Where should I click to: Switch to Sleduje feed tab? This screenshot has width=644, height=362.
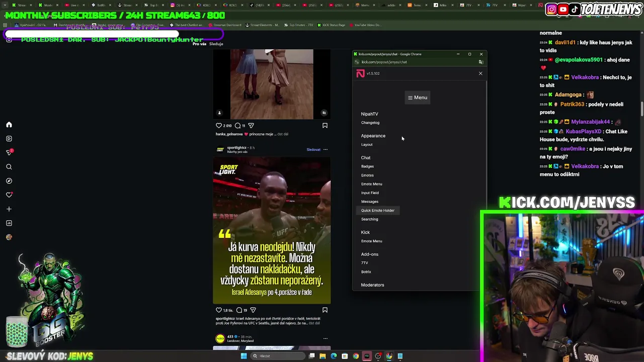(216, 44)
